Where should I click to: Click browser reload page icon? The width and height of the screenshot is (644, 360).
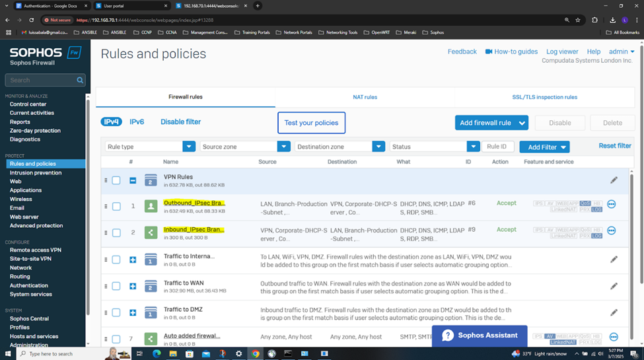[x=31, y=20]
